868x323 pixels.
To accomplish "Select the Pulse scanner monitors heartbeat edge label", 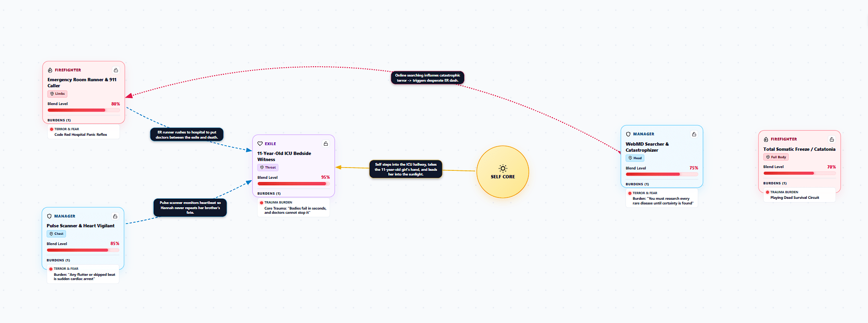I will (x=190, y=208).
